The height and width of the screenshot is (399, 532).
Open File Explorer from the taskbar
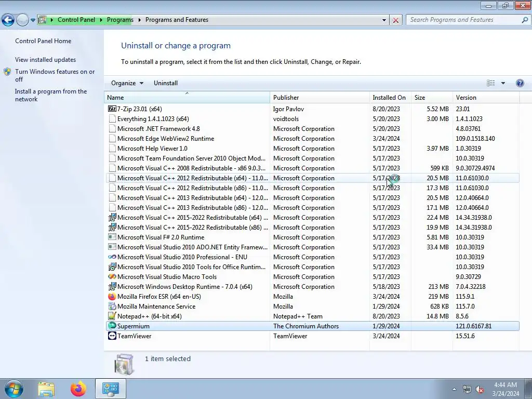coord(46,389)
